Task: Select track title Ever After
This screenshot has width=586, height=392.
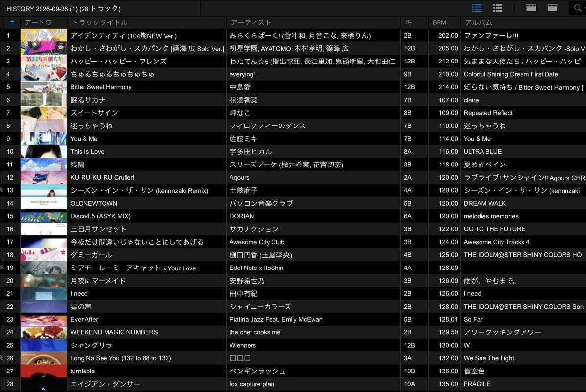Action: (x=84, y=319)
